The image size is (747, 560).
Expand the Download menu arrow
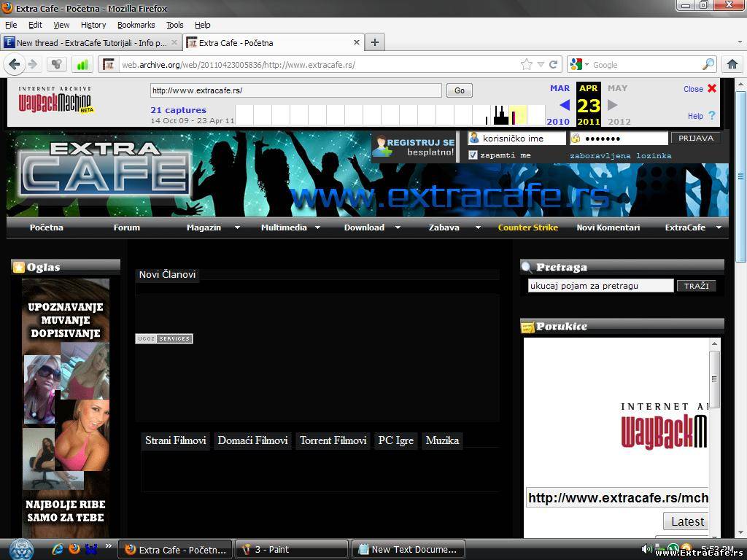[x=398, y=227]
